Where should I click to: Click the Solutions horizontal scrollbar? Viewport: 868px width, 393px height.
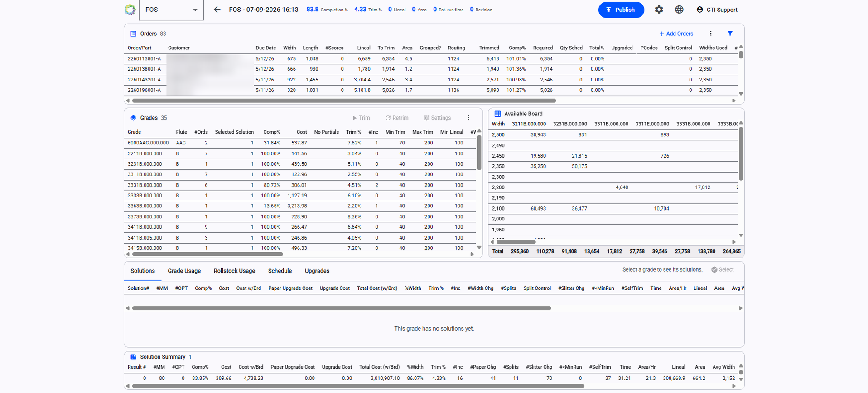pos(342,308)
